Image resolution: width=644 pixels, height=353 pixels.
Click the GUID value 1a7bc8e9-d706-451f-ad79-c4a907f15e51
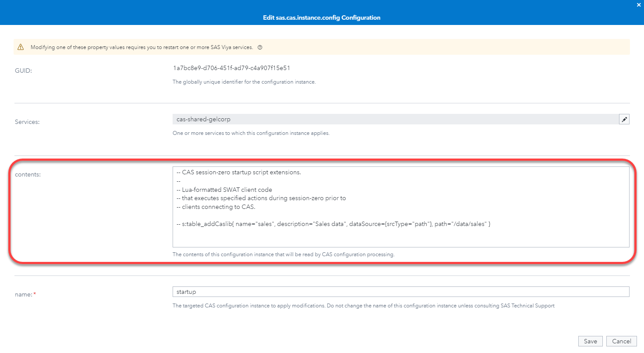(232, 68)
